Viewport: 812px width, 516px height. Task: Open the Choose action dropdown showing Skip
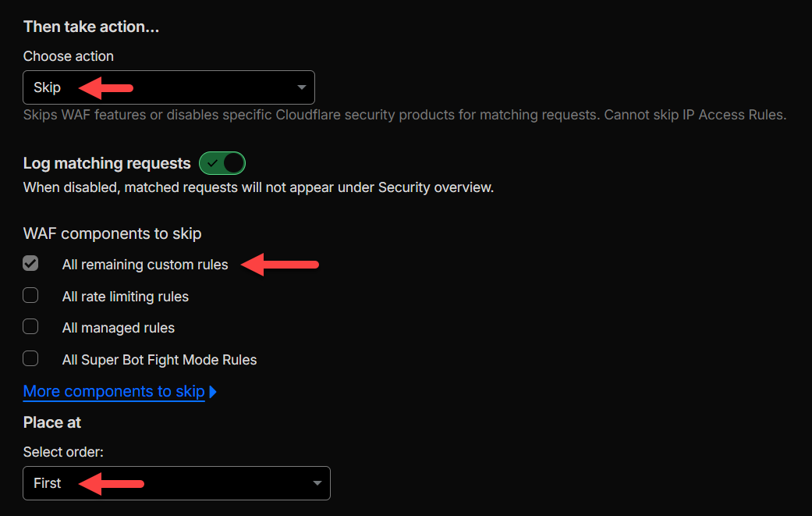[x=168, y=87]
